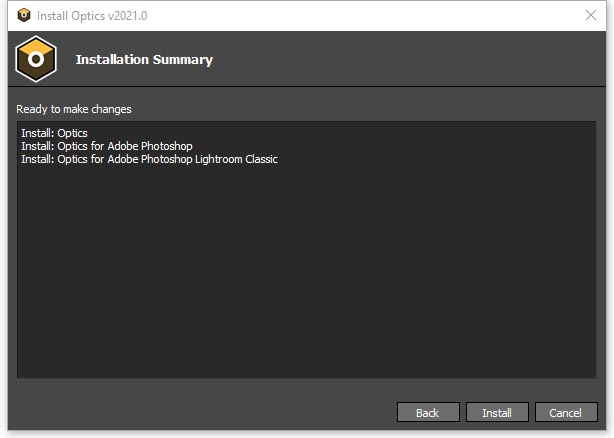The height and width of the screenshot is (438, 614).
Task: Click the 'v2021.0' version text in title
Action: pyautogui.click(x=128, y=16)
